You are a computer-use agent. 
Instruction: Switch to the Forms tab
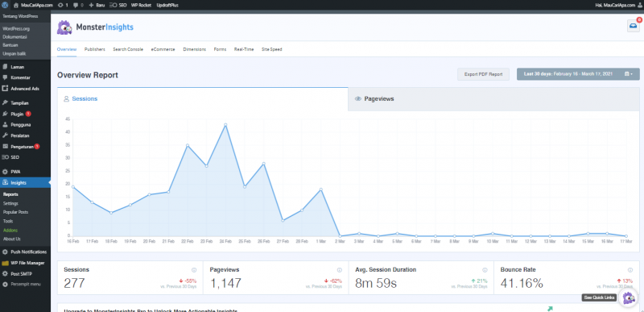pyautogui.click(x=220, y=49)
